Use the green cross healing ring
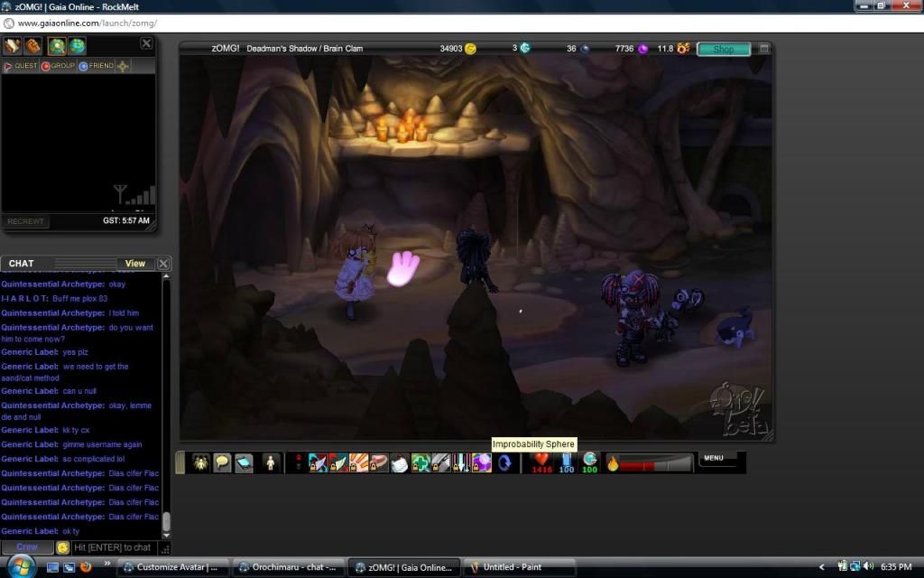This screenshot has width=924, height=578. pyautogui.click(x=420, y=463)
